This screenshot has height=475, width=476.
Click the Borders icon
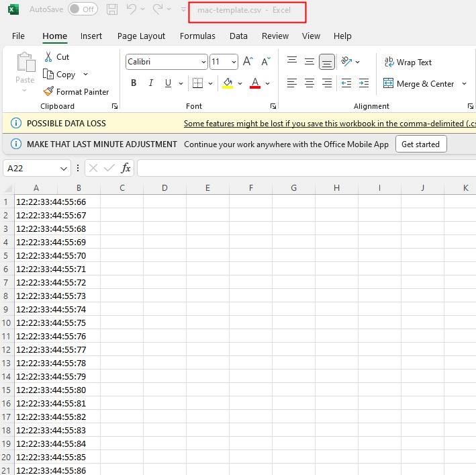[197, 83]
